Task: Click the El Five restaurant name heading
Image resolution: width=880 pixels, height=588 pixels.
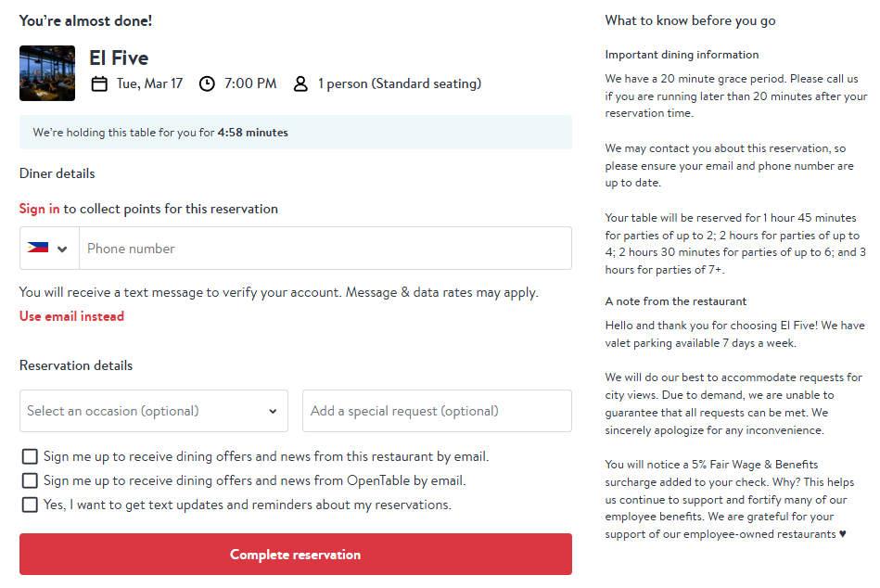Action: point(119,58)
